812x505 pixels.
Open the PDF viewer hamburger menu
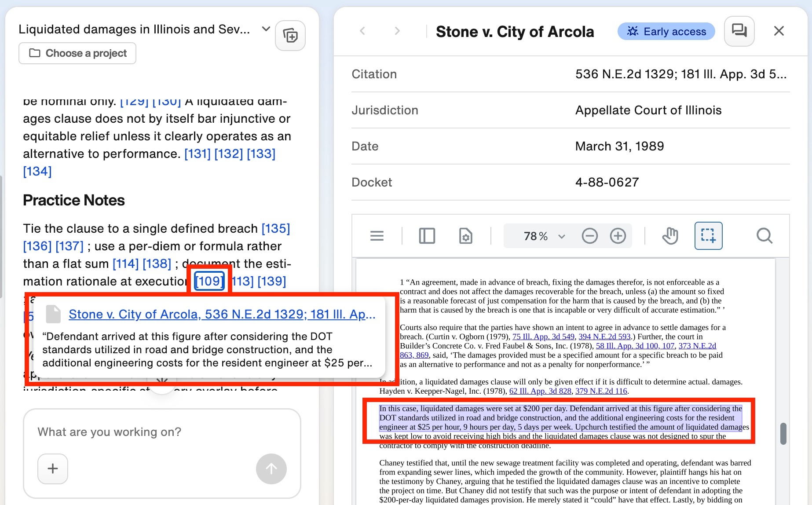(377, 236)
